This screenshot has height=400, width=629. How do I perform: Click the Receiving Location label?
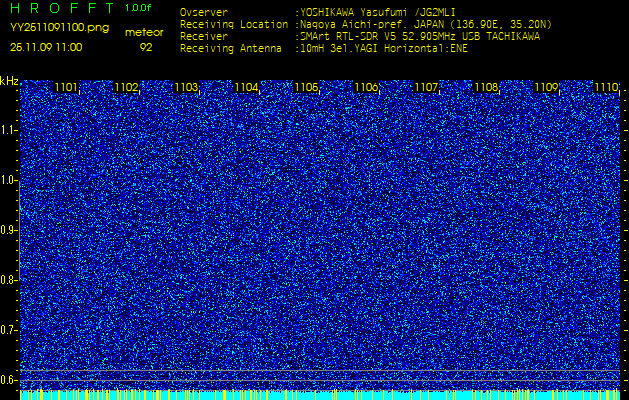(234, 24)
